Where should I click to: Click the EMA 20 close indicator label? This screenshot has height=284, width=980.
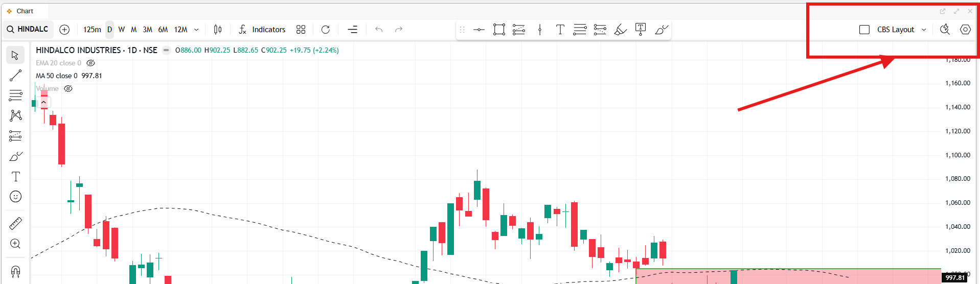(x=58, y=63)
